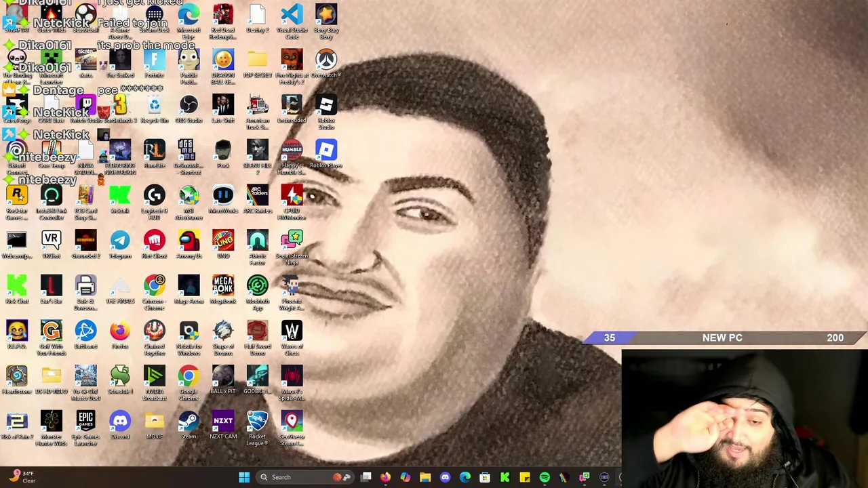Open the NVIDIA Broadcast desktop icon

[154, 384]
